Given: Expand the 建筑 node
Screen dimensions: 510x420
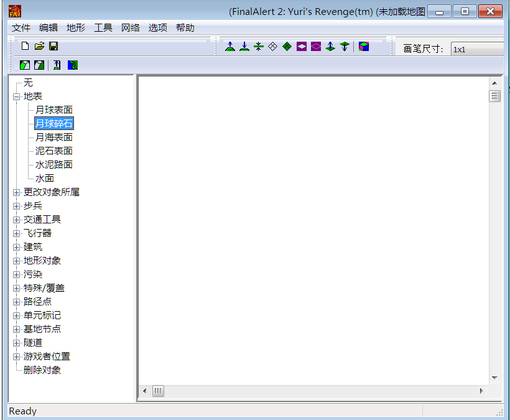Looking at the screenshot, I should [x=17, y=247].
